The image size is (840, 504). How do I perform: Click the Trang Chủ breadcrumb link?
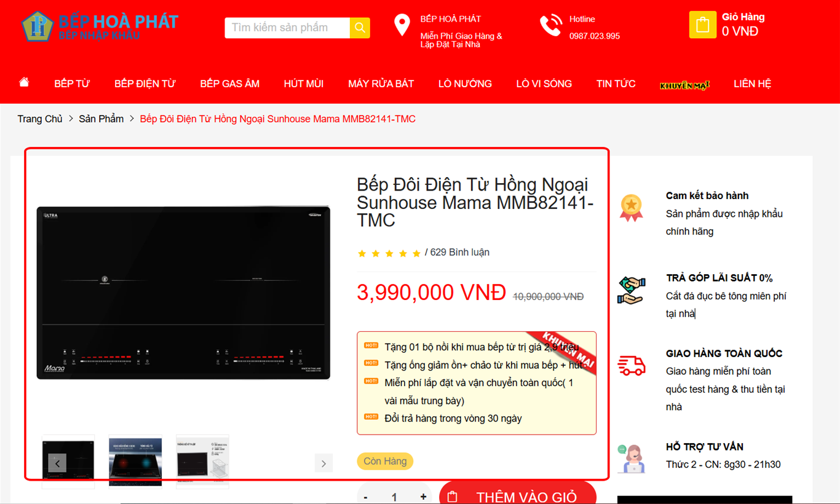[40, 119]
